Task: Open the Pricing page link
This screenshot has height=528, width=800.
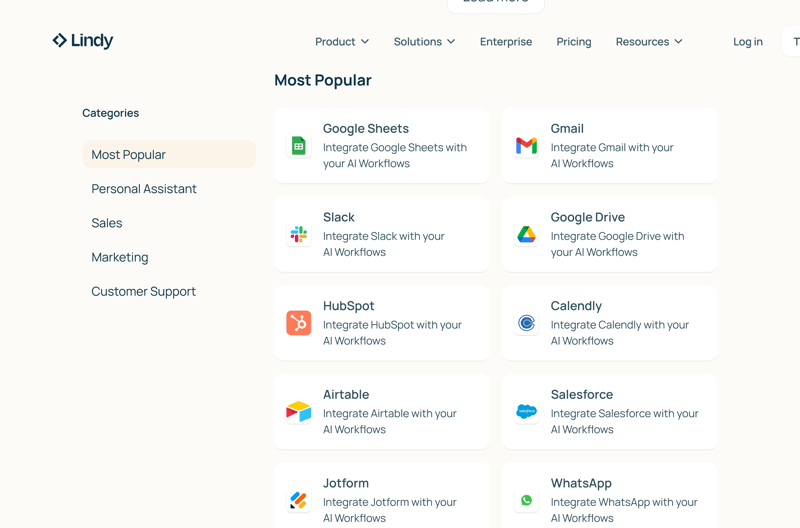Action: 574,42
